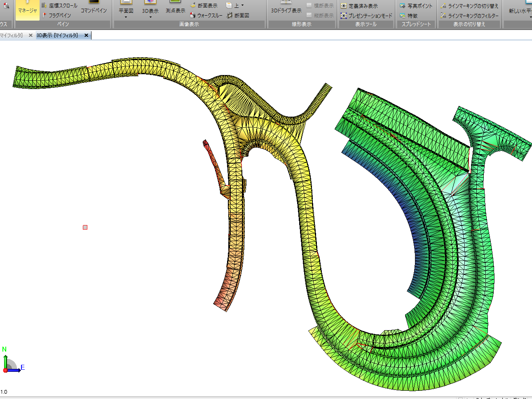Click the 表示ツール ribbon group label
The height and width of the screenshot is (399, 532).
[366, 24]
